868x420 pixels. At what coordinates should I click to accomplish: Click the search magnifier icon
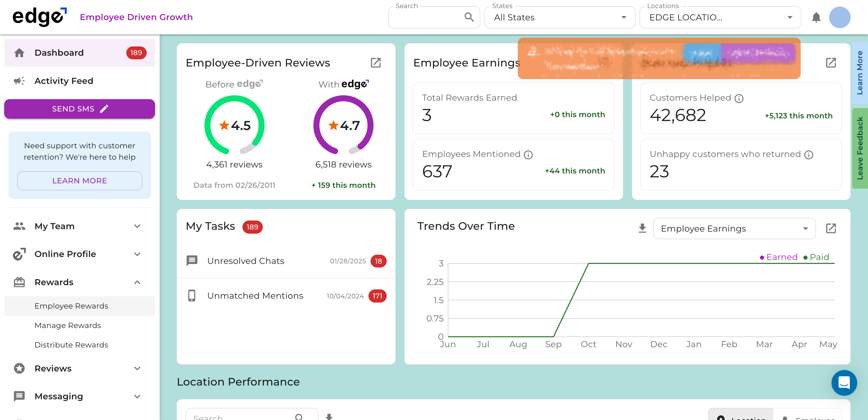(469, 17)
